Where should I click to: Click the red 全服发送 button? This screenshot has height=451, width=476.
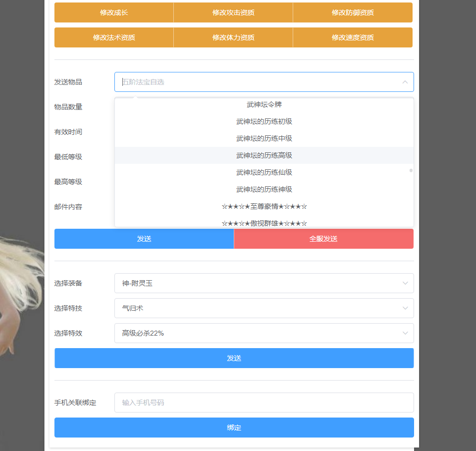point(323,239)
